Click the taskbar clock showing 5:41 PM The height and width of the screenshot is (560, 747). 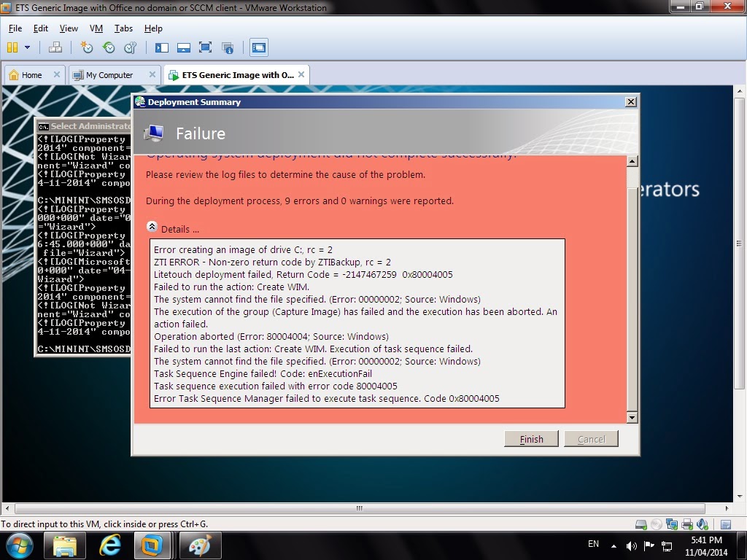706,546
